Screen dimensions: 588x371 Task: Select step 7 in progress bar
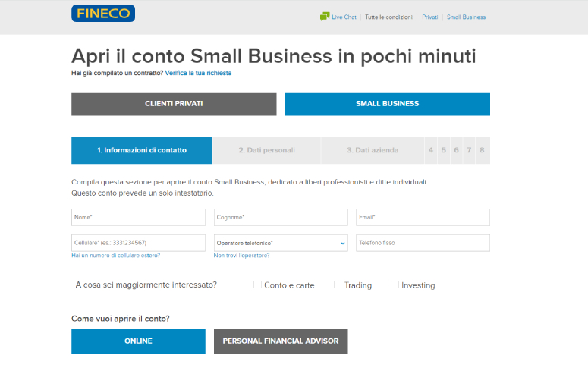[469, 150]
